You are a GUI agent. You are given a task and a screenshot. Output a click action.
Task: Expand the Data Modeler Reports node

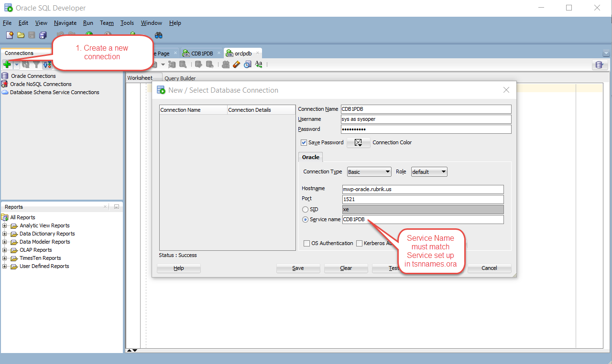(x=5, y=242)
